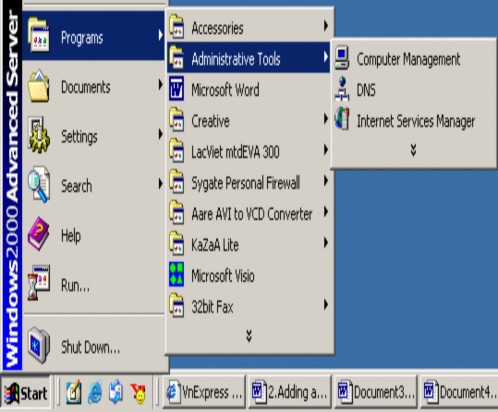Click the Microsoft Visio icon
The image size is (498, 412).
click(x=176, y=274)
